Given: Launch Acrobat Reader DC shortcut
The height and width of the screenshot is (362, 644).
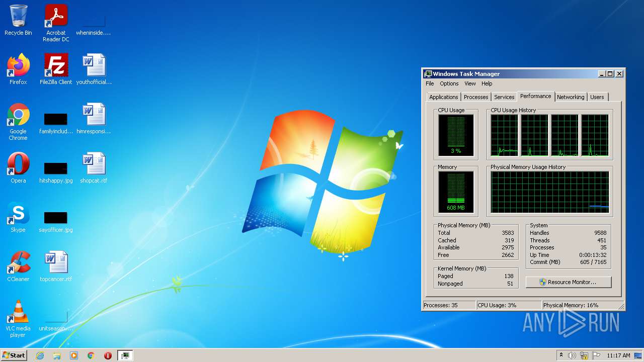Looking at the screenshot, I should coord(56,23).
